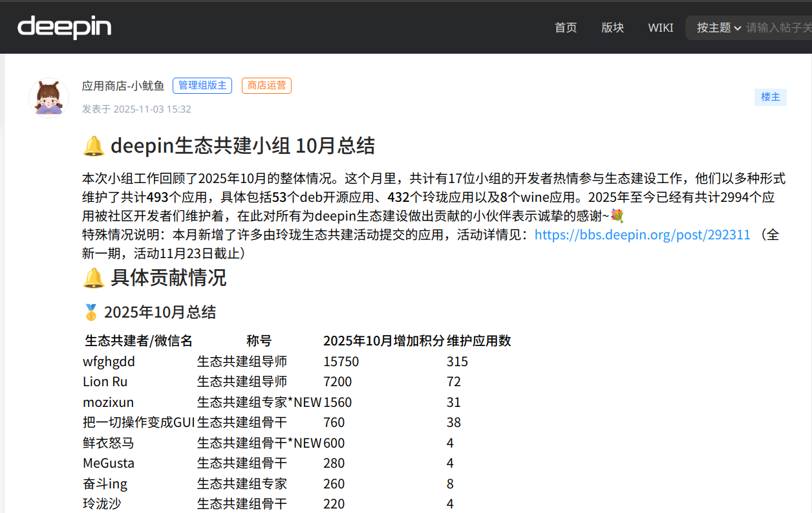This screenshot has height=513, width=812.
Task: Click MeGusta's title 生态共建组骨干
Action: pos(242,463)
